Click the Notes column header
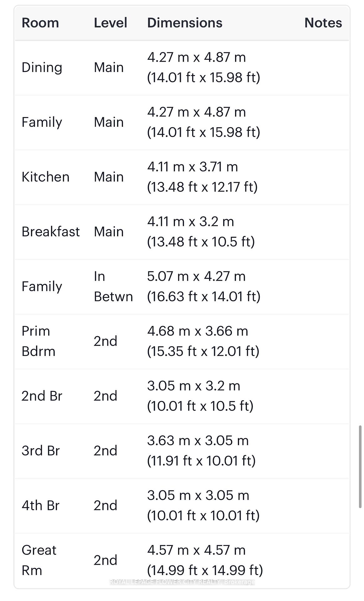The height and width of the screenshot is (601, 364). coord(323,23)
